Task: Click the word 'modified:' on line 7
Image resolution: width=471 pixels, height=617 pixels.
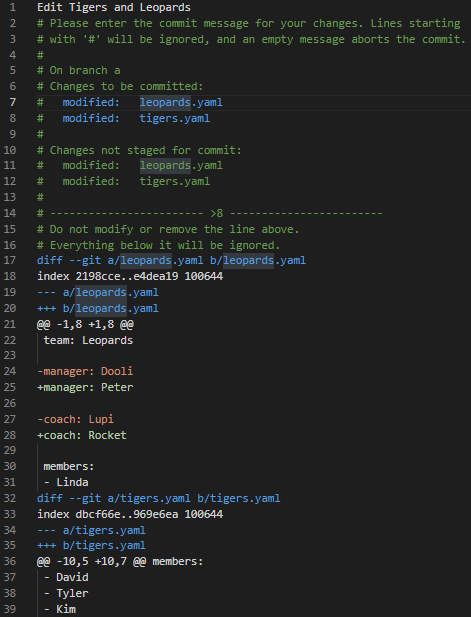Action: click(x=91, y=102)
